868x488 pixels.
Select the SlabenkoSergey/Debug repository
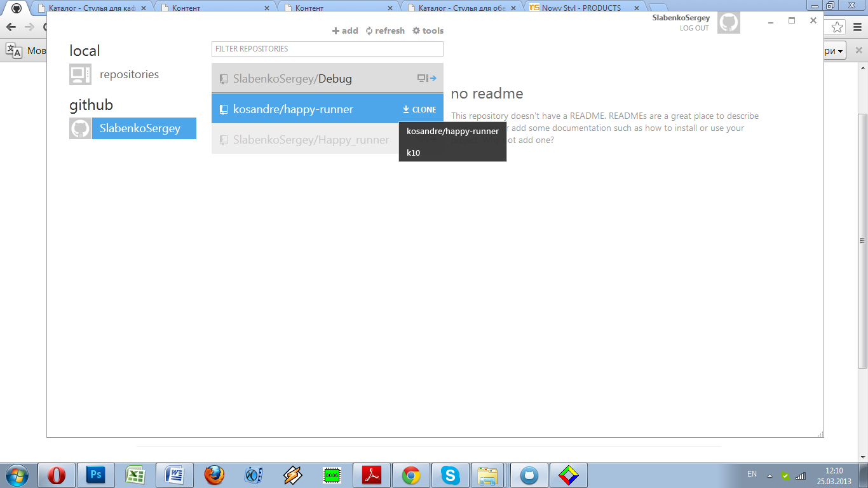coord(327,78)
